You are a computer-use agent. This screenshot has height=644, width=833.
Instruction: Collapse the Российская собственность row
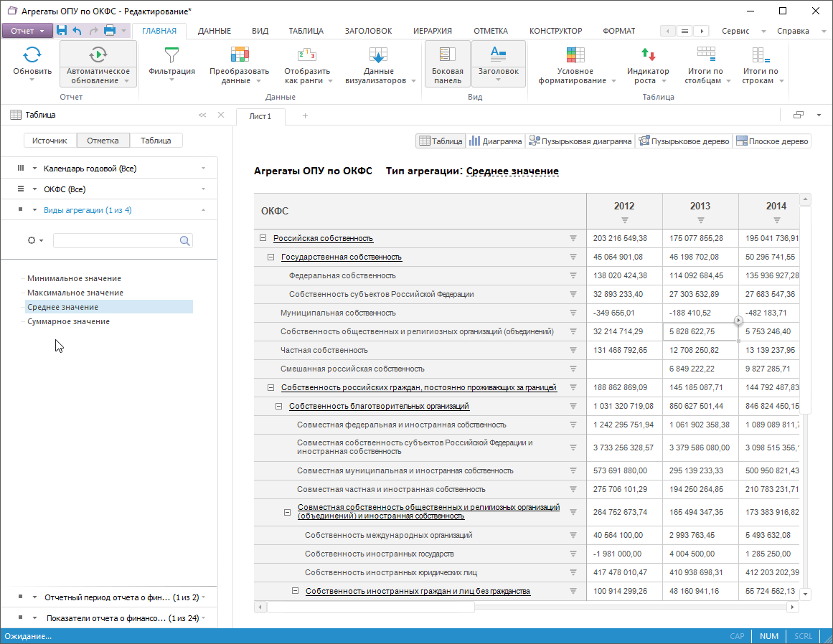(x=263, y=238)
